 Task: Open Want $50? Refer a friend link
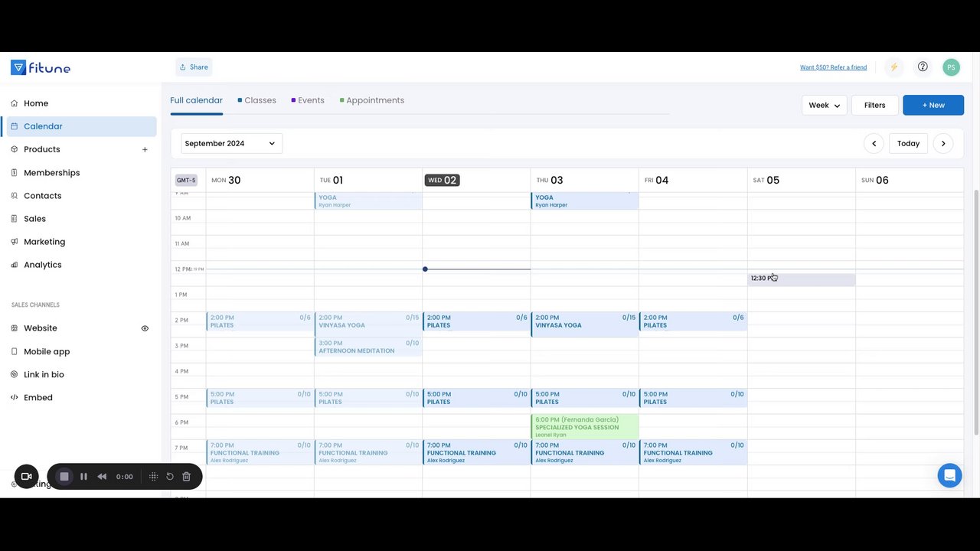click(x=833, y=67)
